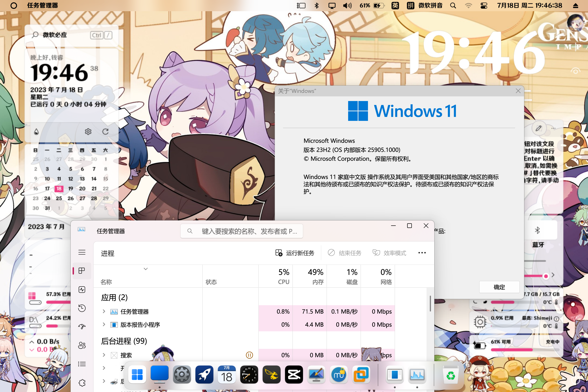This screenshot has width=588, height=392.
Task: Open the three-dot more options in Task Manager
Action: point(422,253)
